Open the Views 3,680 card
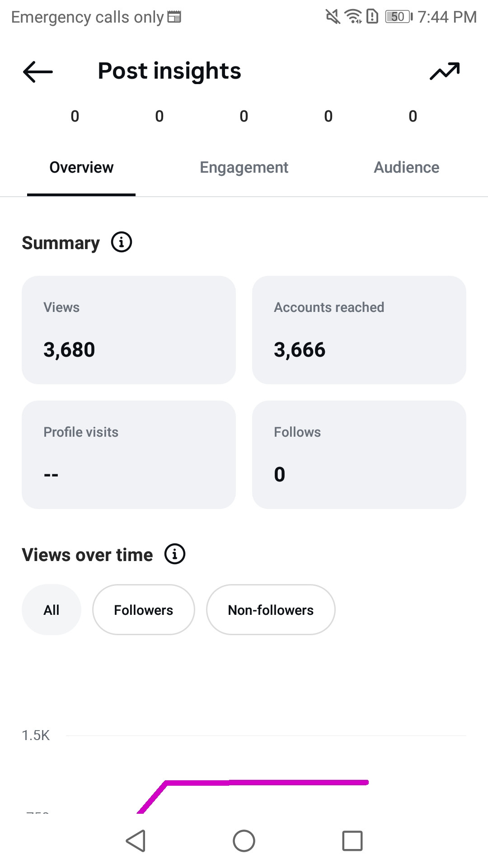 tap(129, 330)
